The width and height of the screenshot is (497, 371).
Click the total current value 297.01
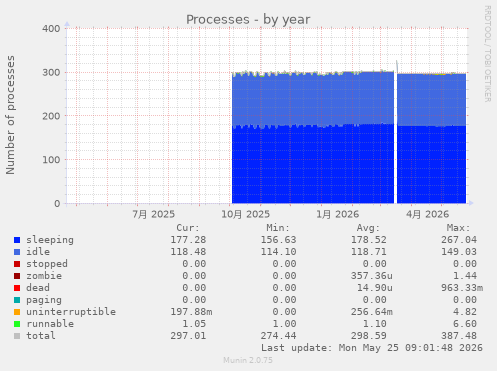pos(188,336)
